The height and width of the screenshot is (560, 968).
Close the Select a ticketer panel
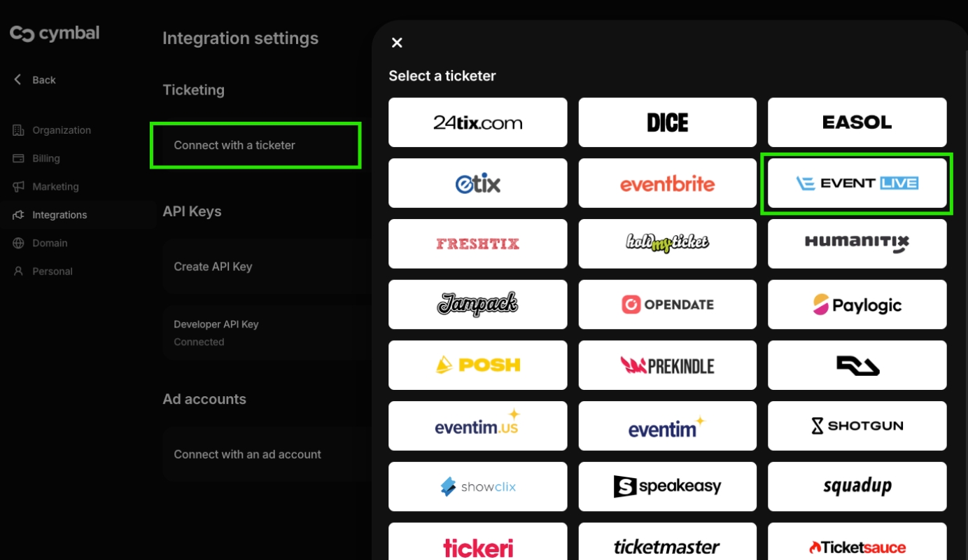397,43
